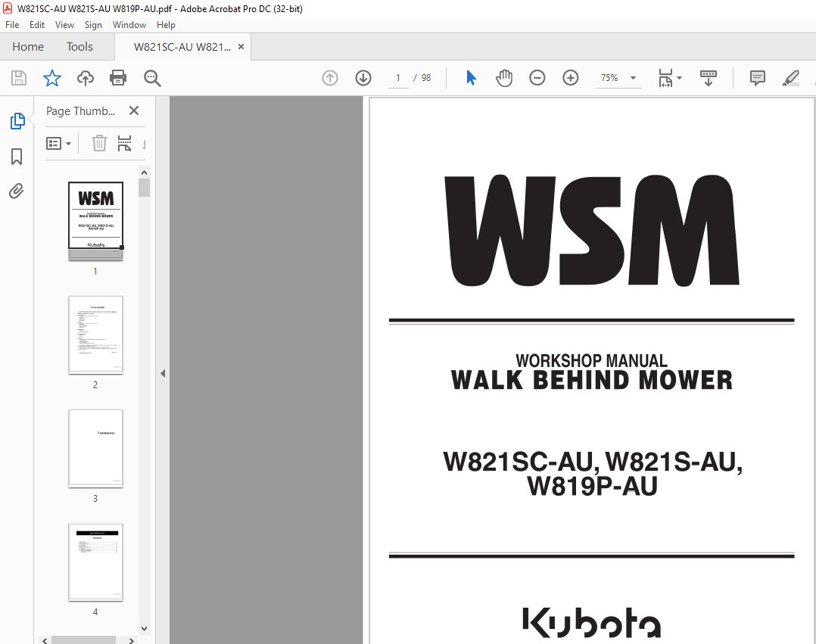Open thumbnail options list menu
Viewport: 816px width, 644px height.
click(58, 143)
